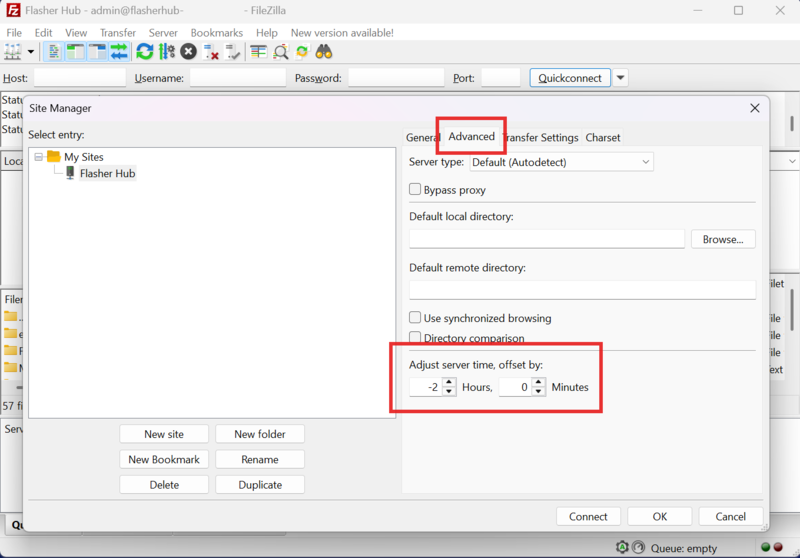800x558 pixels.
Task: Toggle remote directory tree display icon
Action: (x=97, y=52)
